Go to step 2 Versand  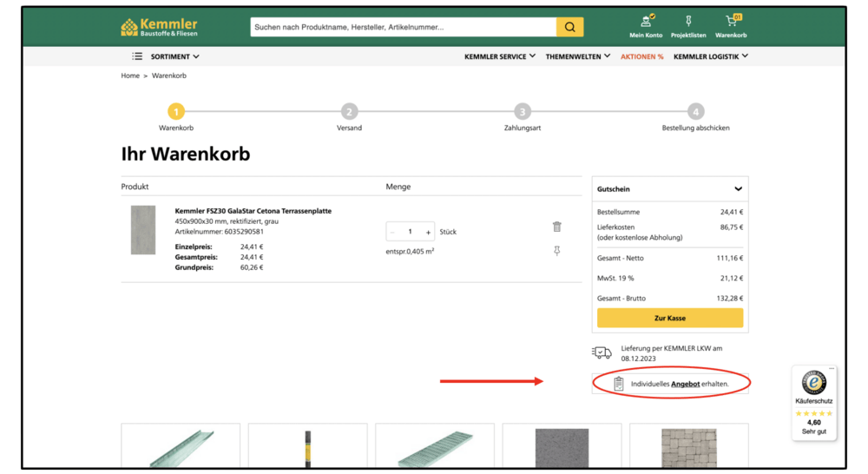click(x=349, y=112)
